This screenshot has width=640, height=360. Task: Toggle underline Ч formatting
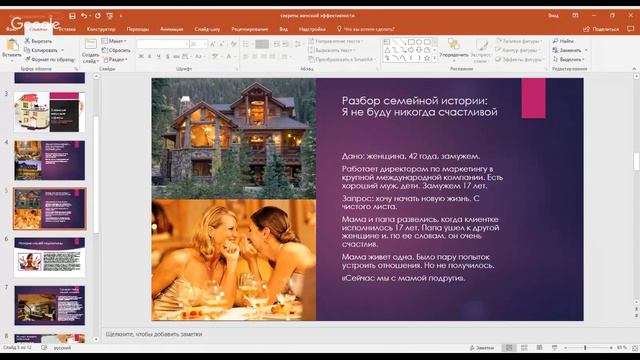159,56
